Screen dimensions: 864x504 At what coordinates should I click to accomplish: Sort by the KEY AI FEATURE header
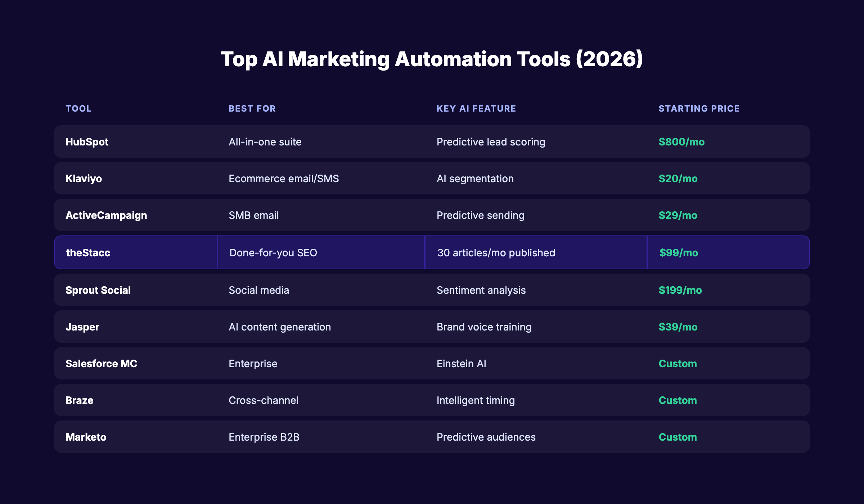(x=476, y=108)
